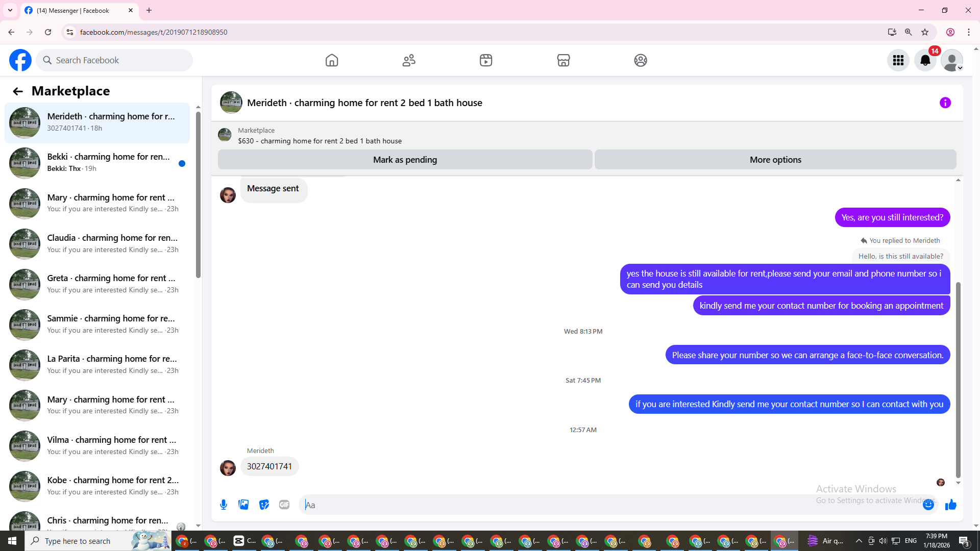
Task: Click the Mark as pending button
Action: (x=405, y=160)
